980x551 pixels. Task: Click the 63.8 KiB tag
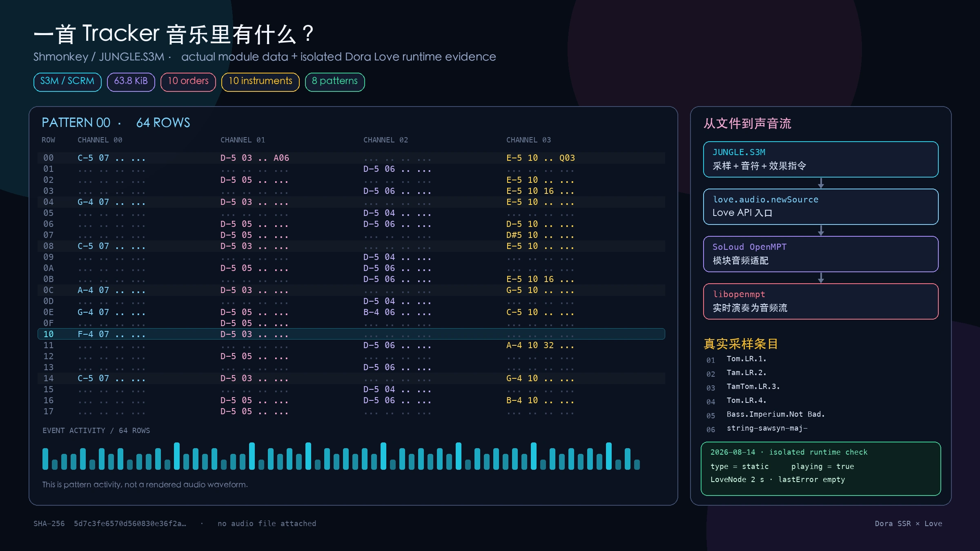coord(131,82)
